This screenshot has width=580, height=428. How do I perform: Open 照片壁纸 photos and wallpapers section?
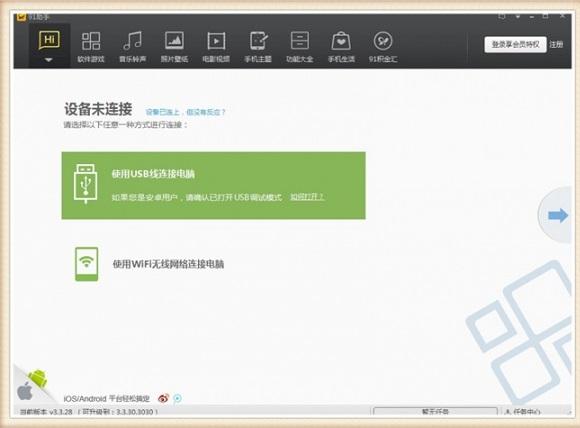(x=174, y=46)
